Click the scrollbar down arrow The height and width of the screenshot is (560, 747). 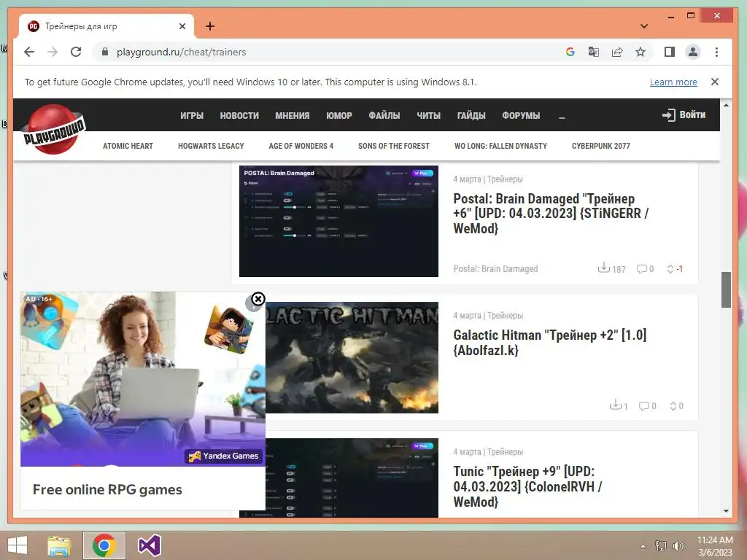click(726, 511)
